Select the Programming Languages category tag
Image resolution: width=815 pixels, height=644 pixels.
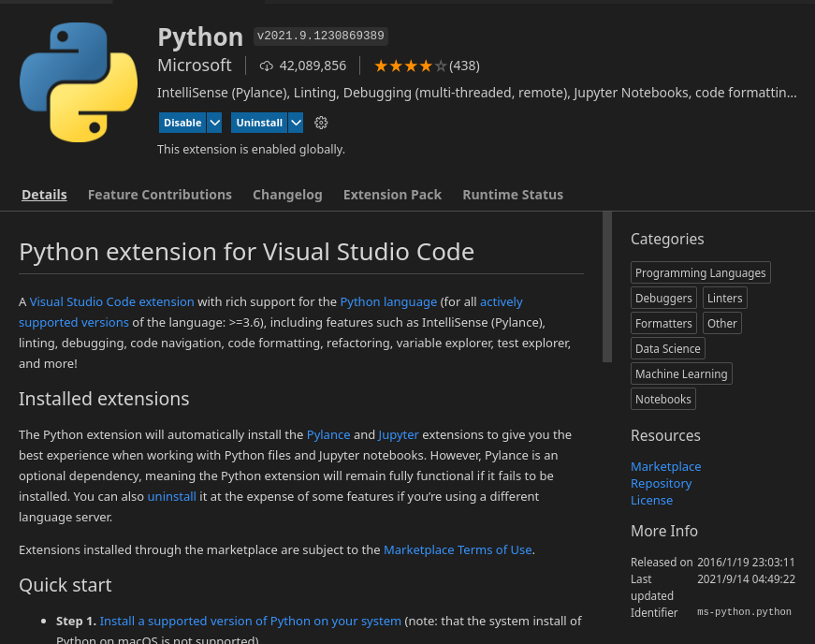point(701,272)
